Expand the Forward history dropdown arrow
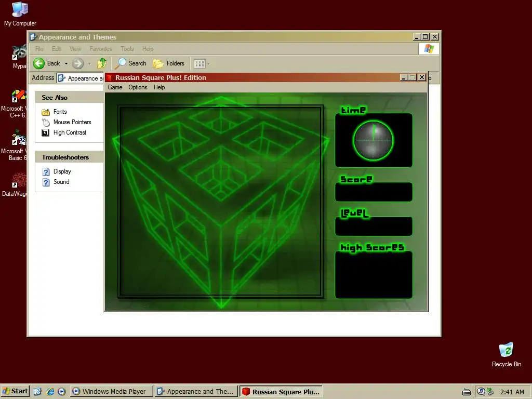The width and height of the screenshot is (532, 399). coord(89,63)
